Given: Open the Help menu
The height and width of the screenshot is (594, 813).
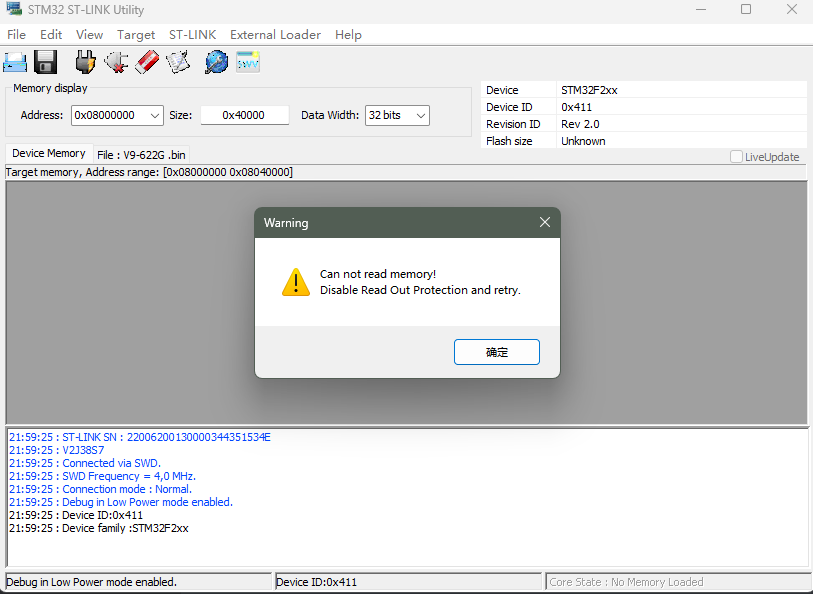Looking at the screenshot, I should (x=348, y=35).
